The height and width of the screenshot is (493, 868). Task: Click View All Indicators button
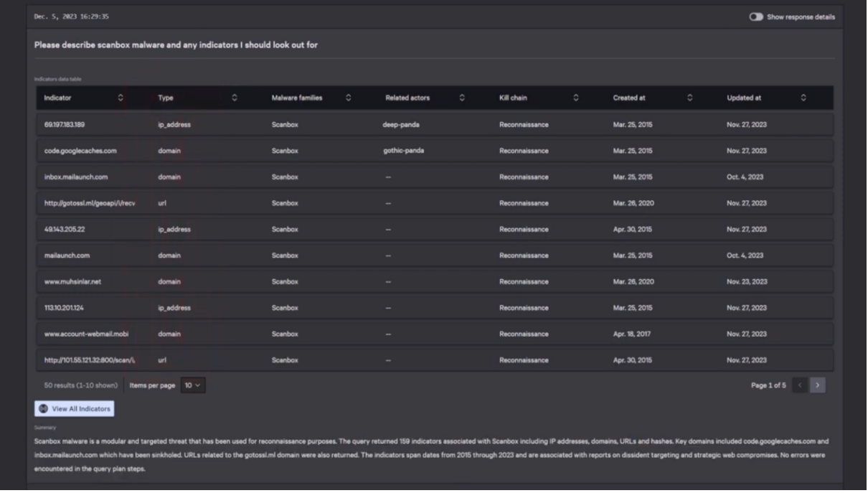(75, 408)
